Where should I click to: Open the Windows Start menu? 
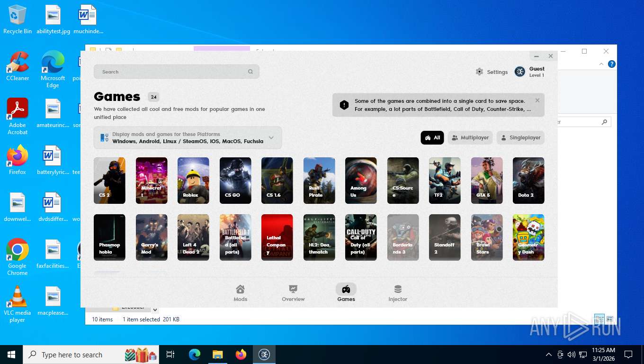11,355
